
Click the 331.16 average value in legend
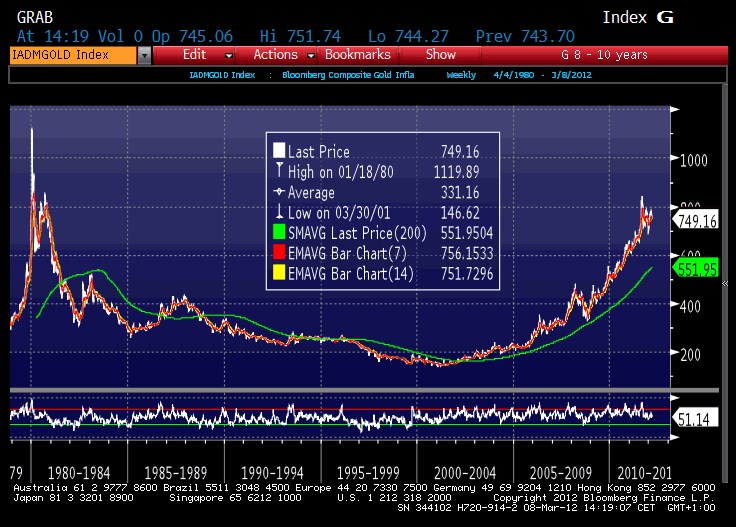460,192
